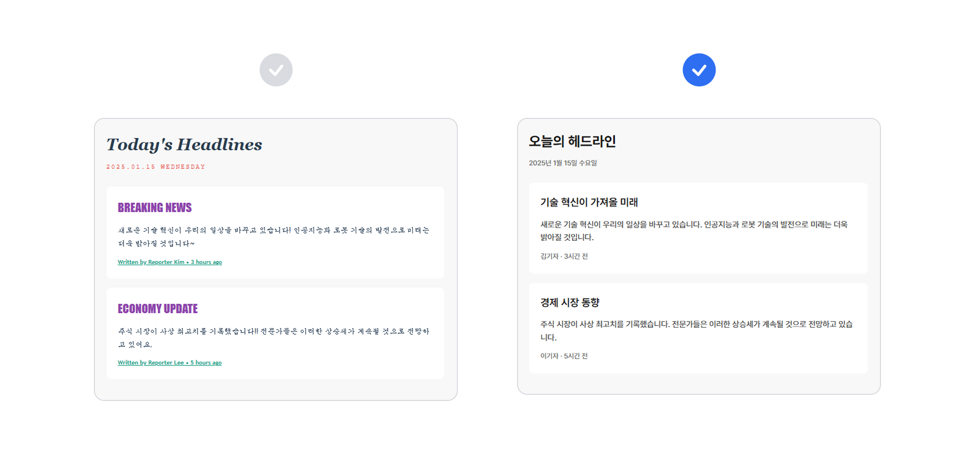
Task: Click the Korean paragraph under ECONOMY UPDATE
Action: click(x=274, y=337)
